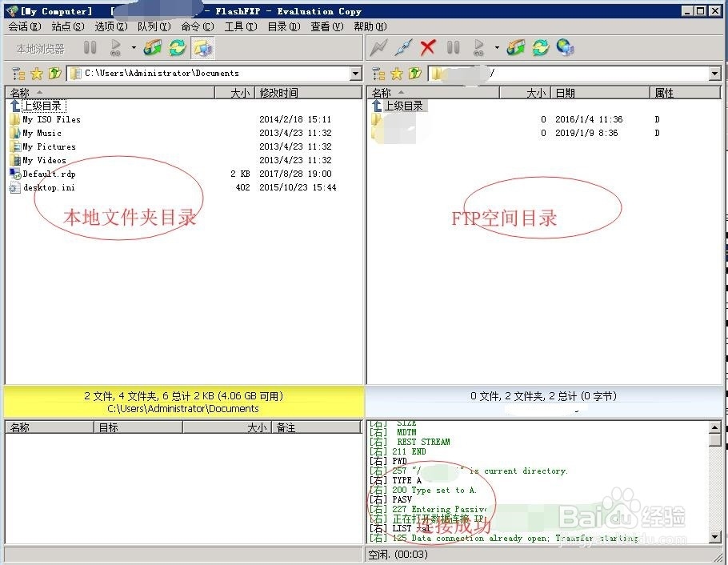Click log scrollbar up arrow
This screenshot has width=728, height=565.
715,427
